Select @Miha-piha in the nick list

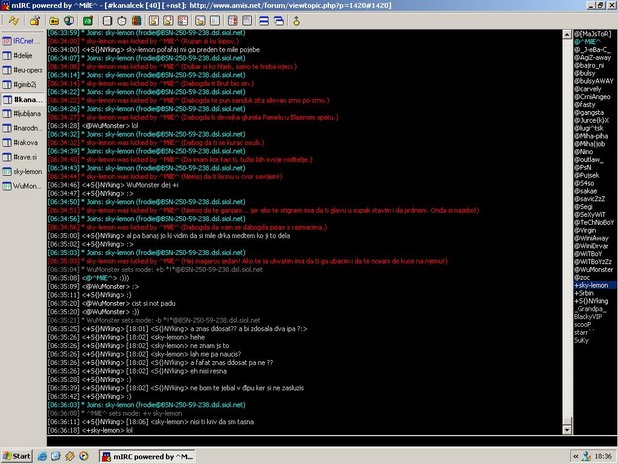(591, 136)
